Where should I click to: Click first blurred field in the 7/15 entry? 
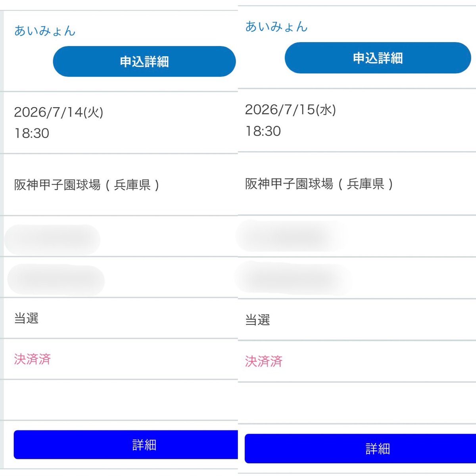click(x=290, y=236)
